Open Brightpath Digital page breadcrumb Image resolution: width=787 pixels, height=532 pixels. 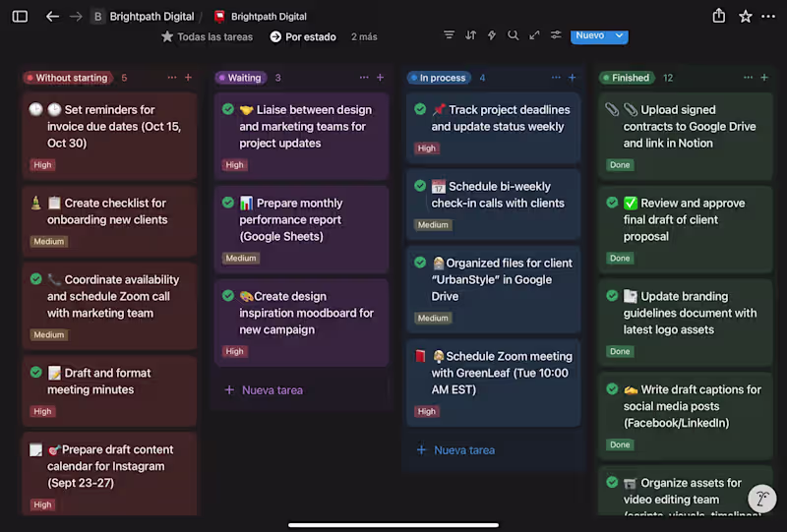click(269, 17)
